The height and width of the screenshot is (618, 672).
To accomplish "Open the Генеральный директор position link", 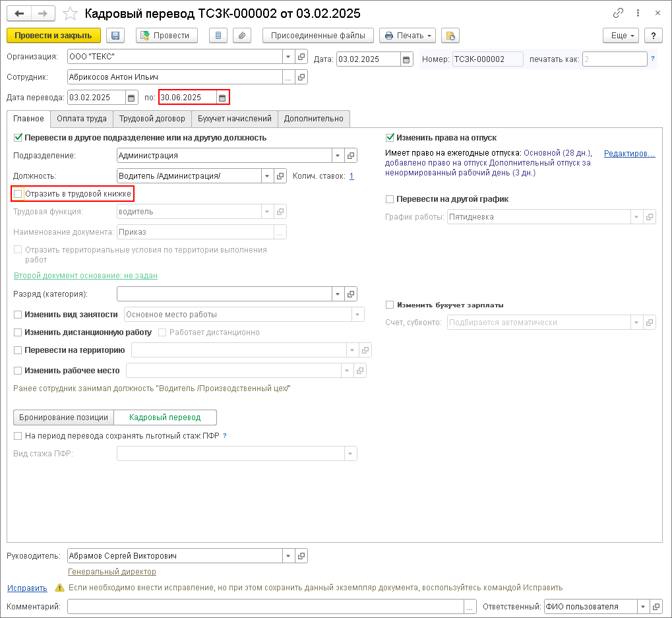I will click(x=112, y=572).
